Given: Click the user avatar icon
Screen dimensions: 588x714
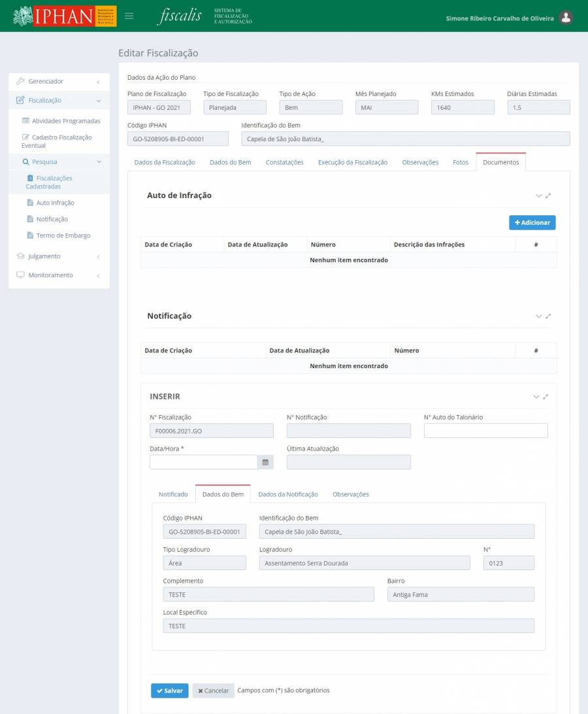Looking at the screenshot, I should pos(566,18).
